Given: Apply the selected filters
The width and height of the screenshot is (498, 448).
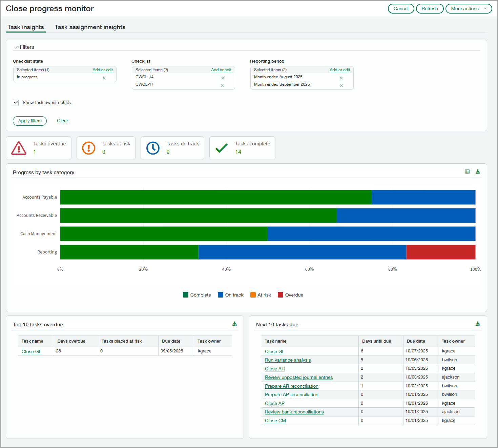Looking at the screenshot, I should (x=29, y=121).
